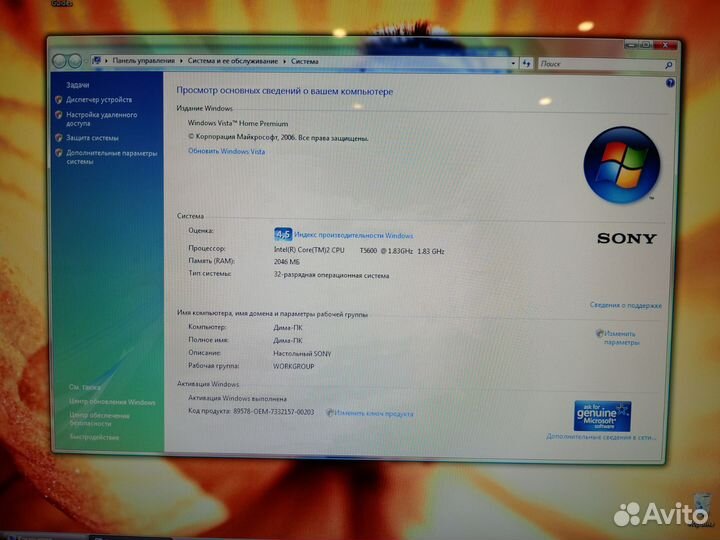Viewport: 720px width, 540px height.
Task: Open Сведения о поддержке link
Action: click(x=625, y=305)
